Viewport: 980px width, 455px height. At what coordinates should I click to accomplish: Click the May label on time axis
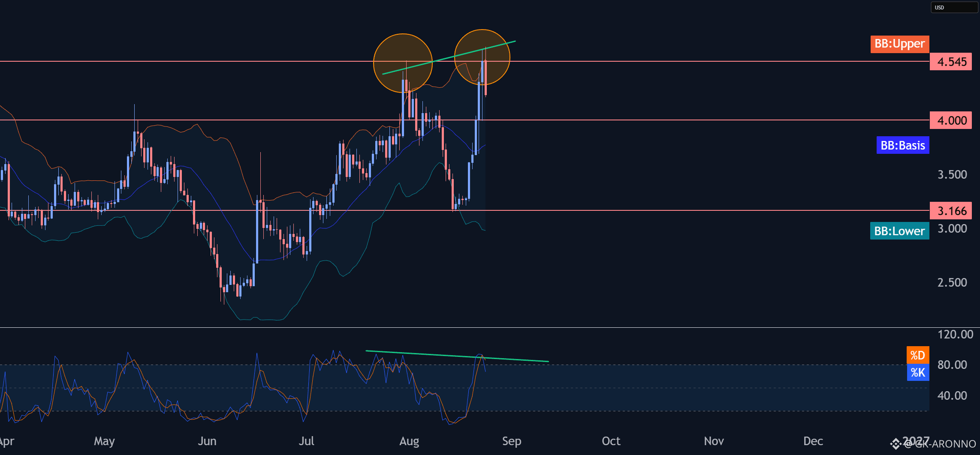pyautogui.click(x=104, y=441)
